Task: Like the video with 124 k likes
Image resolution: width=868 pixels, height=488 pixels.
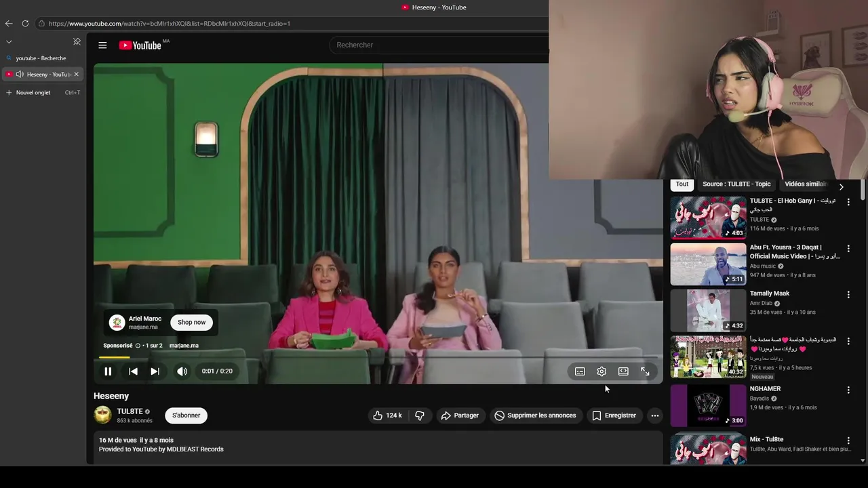Action: (387, 415)
